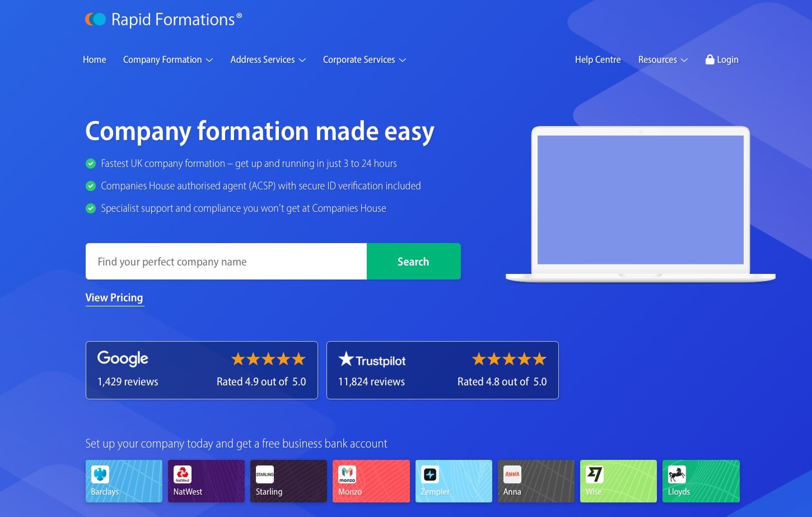Click the Google five-star rating
Image resolution: width=812 pixels, height=517 pixels.
point(268,359)
